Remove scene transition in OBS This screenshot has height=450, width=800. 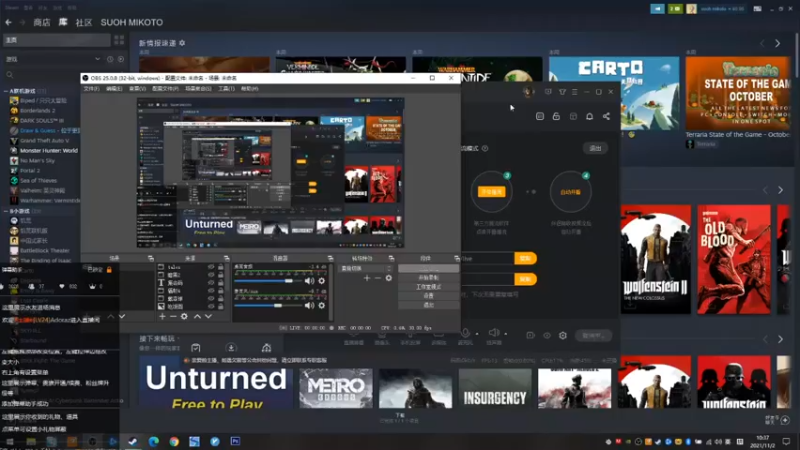[378, 278]
